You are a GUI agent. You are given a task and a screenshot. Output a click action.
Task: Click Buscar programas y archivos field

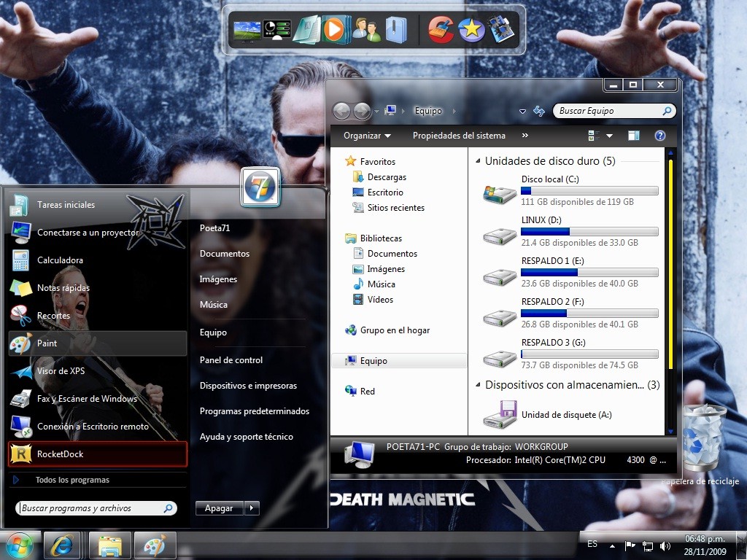(96, 508)
